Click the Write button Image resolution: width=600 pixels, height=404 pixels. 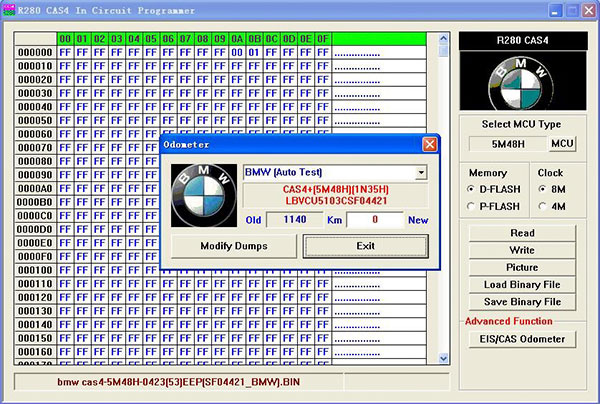pos(522,250)
